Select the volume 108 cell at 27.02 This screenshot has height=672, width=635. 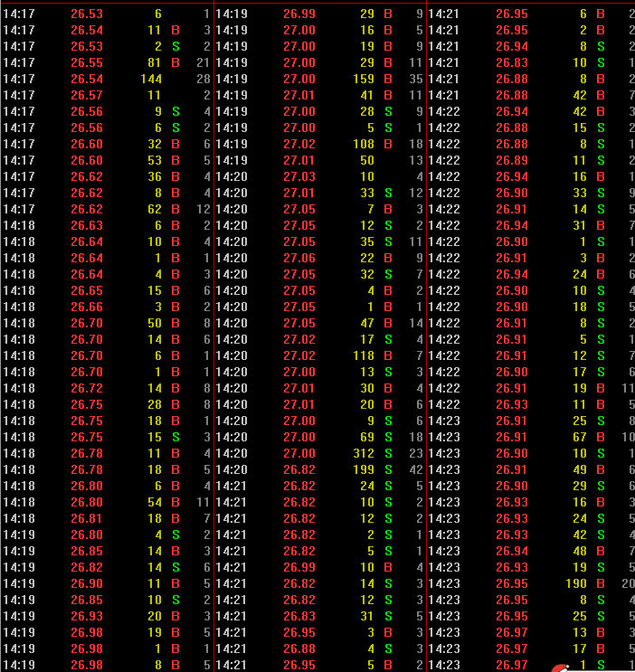(364, 144)
